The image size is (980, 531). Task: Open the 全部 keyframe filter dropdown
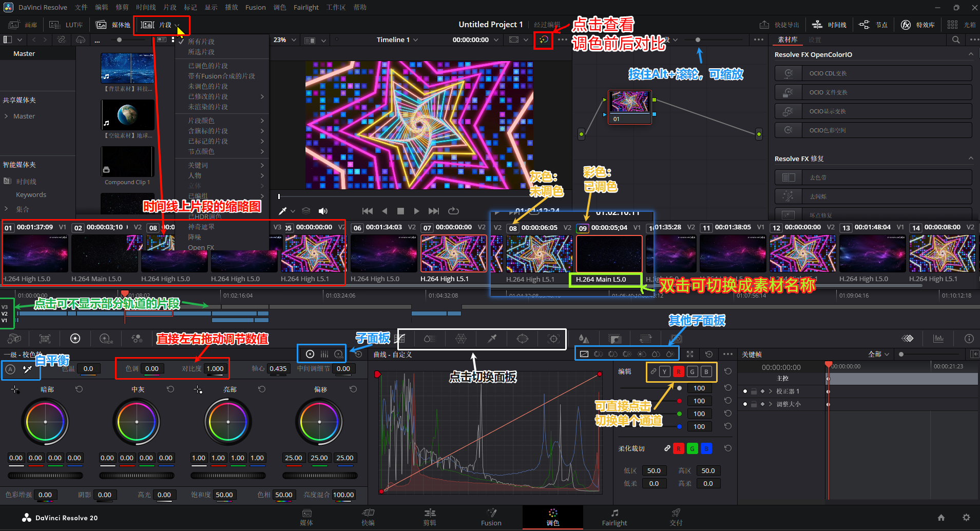[878, 354]
